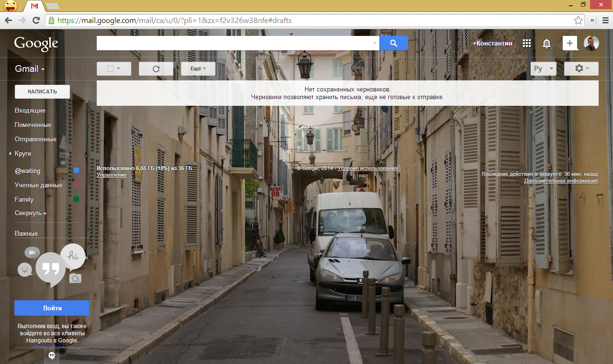Click the blue search magnifier button
The image size is (613, 364).
[x=393, y=43]
